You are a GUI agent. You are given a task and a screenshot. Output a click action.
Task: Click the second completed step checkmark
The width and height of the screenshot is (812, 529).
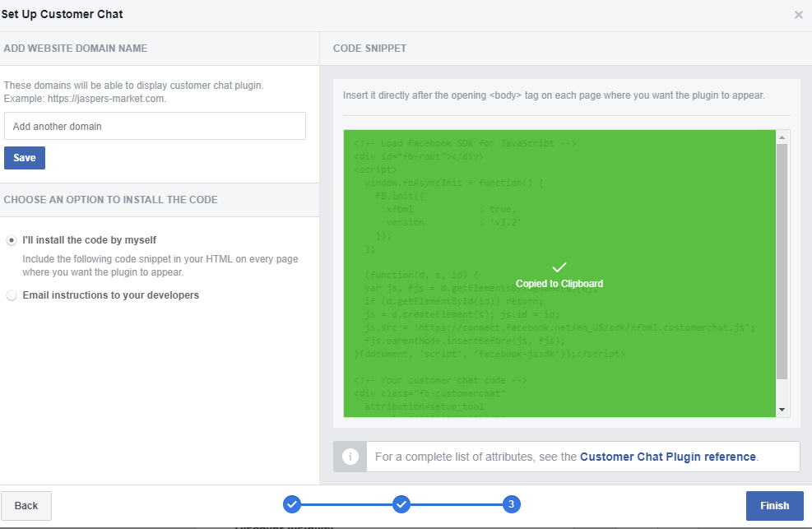coord(401,504)
